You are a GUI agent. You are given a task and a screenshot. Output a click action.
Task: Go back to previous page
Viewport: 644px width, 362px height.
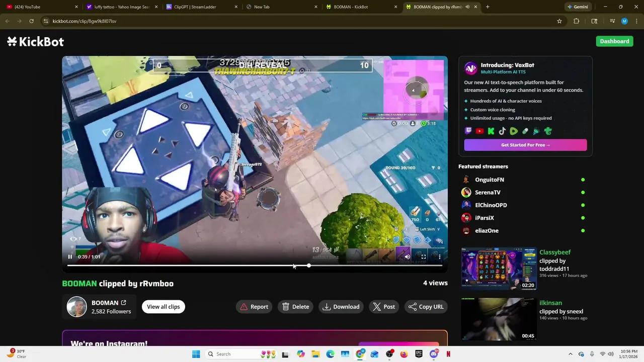(7, 21)
